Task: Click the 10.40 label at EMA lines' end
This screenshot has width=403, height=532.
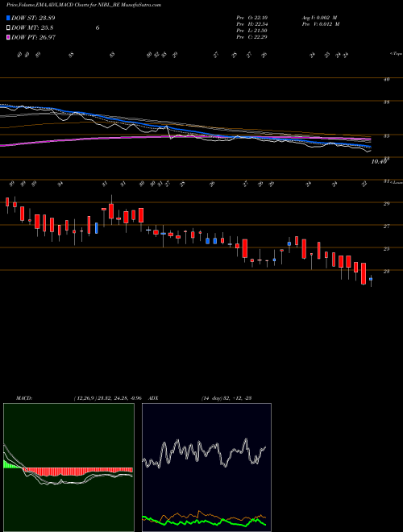Action: click(379, 162)
